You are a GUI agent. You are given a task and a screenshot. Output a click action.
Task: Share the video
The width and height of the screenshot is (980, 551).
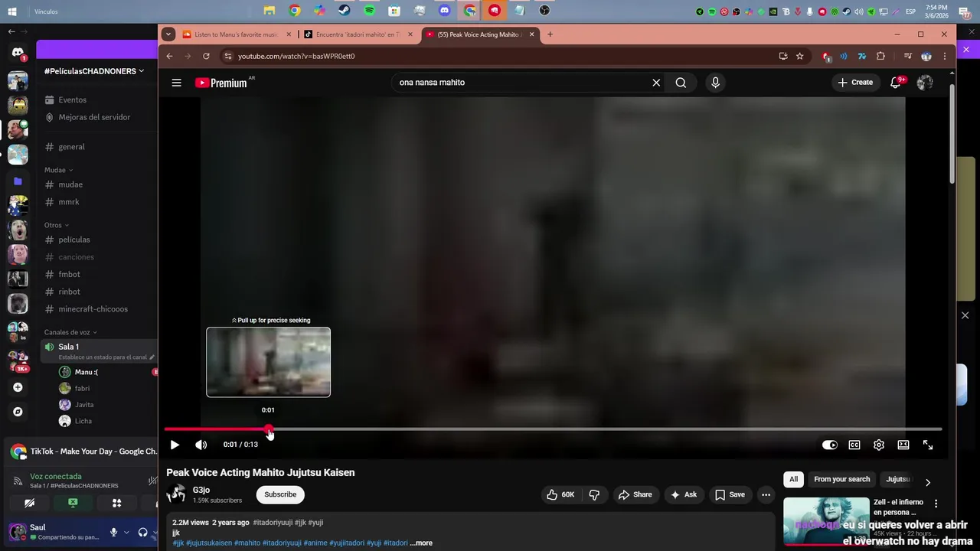click(635, 494)
